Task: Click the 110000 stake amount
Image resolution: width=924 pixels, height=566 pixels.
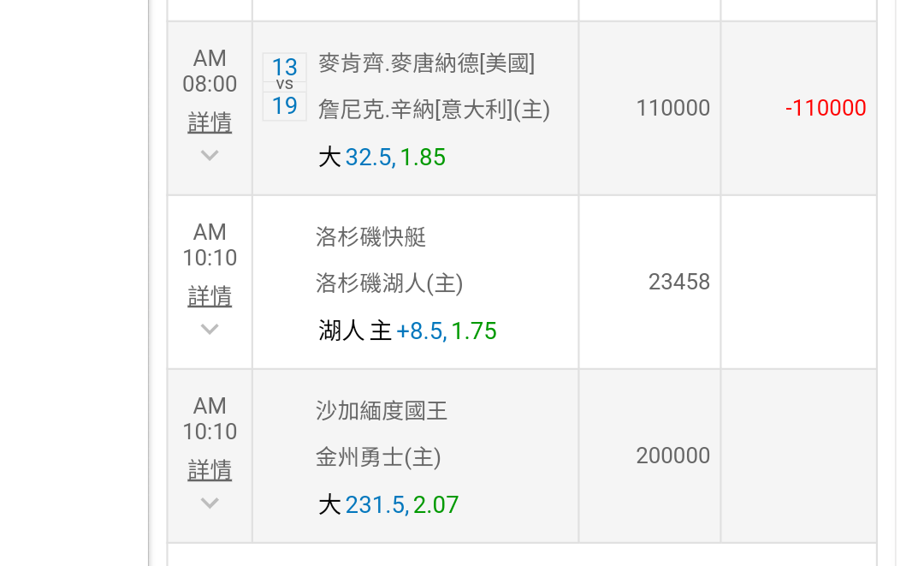Action: tap(672, 108)
